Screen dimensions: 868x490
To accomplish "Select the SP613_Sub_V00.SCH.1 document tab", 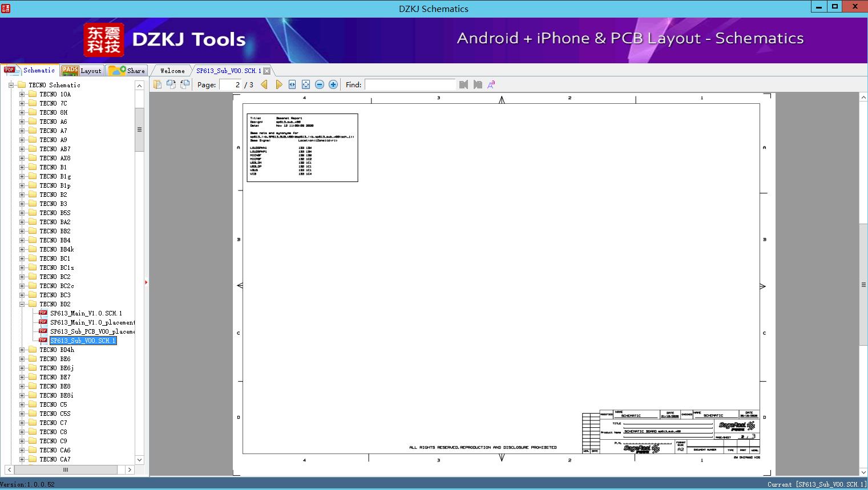I will click(229, 71).
